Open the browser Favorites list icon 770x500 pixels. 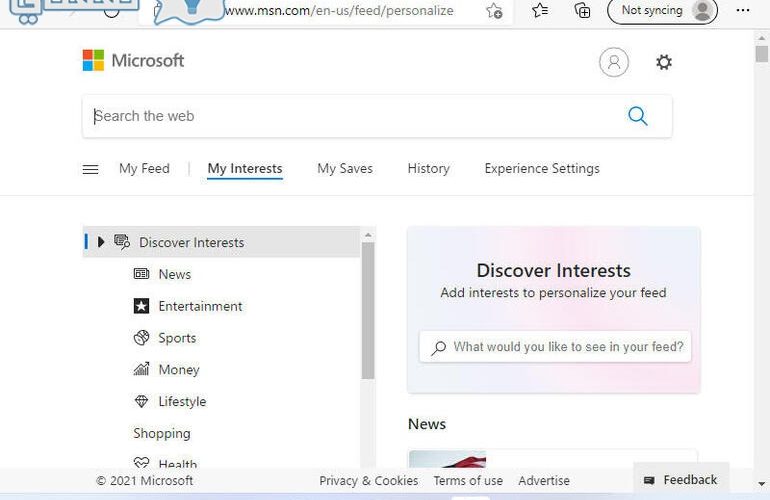(x=540, y=10)
